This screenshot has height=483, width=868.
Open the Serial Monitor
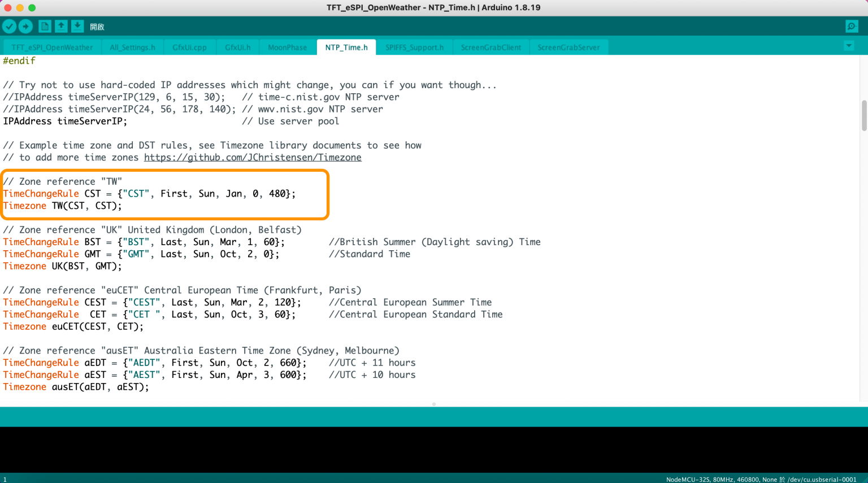[x=851, y=26]
